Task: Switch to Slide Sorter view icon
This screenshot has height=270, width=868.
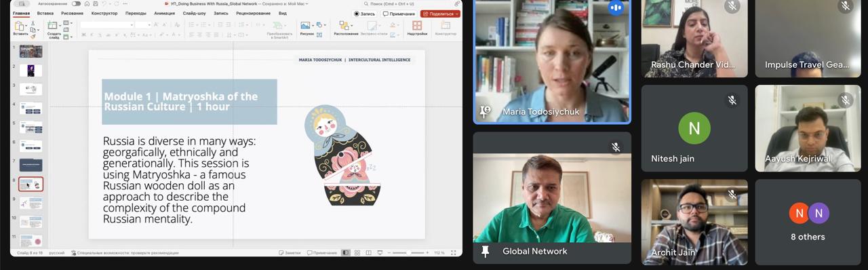Action: click(x=357, y=253)
